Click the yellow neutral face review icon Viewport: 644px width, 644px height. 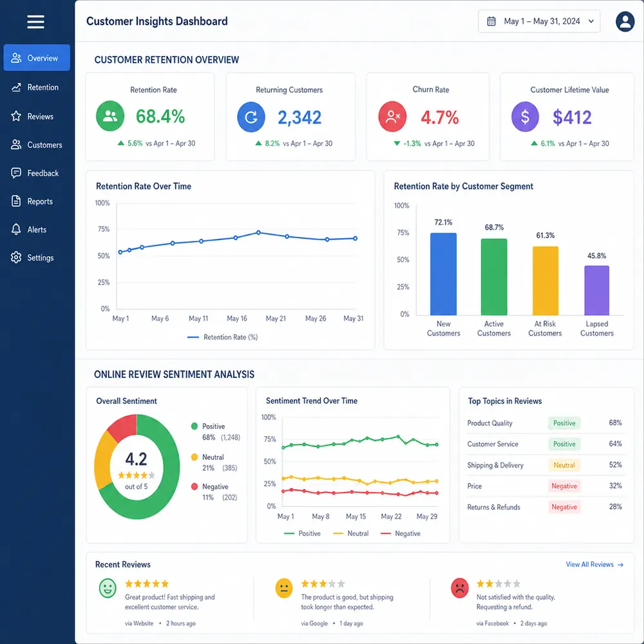click(x=284, y=588)
